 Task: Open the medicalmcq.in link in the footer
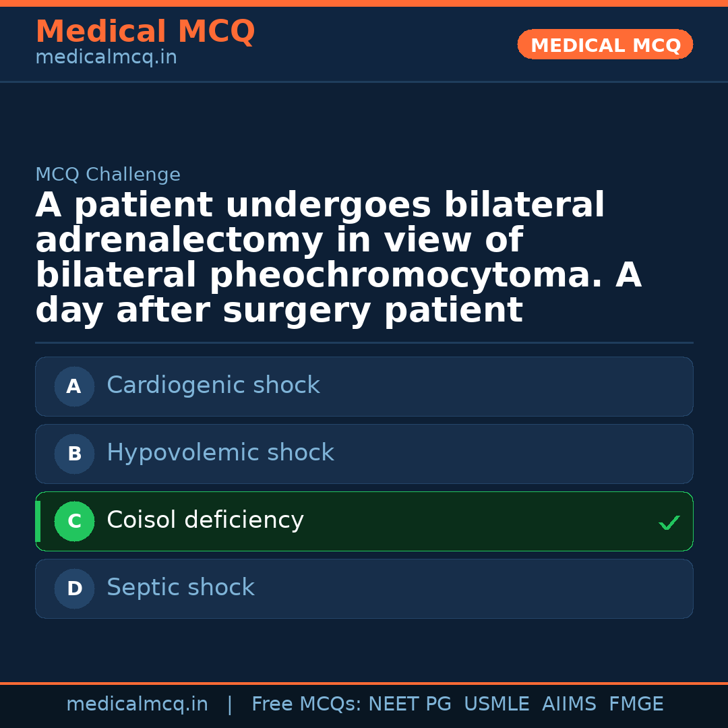137,704
